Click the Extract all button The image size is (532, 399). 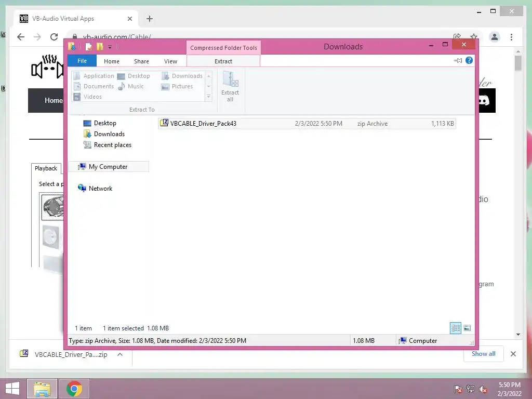coord(230,87)
